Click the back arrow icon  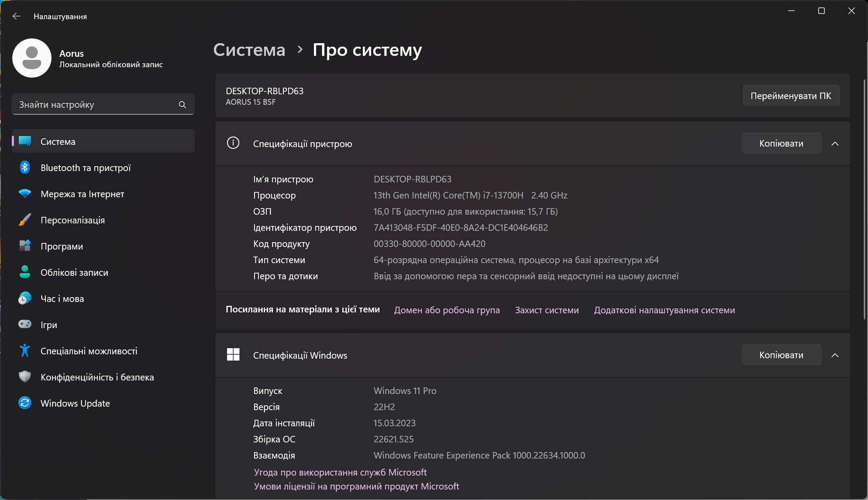(x=17, y=16)
